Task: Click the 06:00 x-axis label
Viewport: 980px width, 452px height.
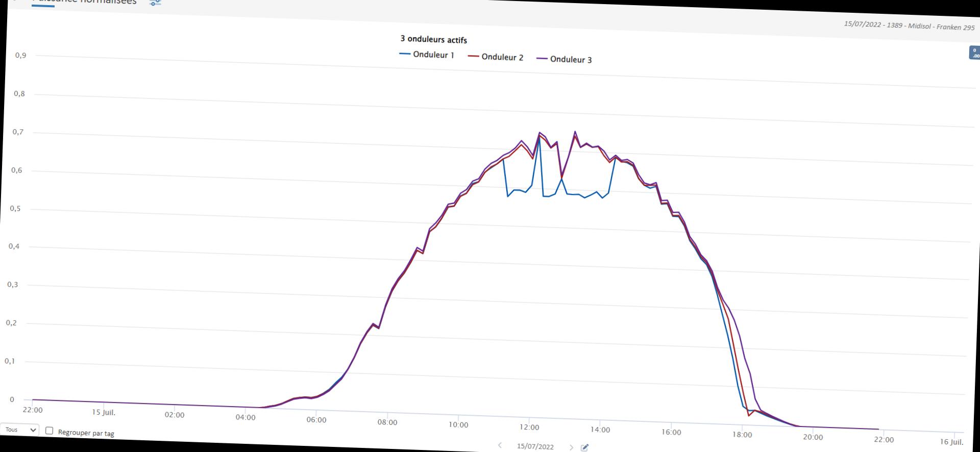Action: point(316,420)
